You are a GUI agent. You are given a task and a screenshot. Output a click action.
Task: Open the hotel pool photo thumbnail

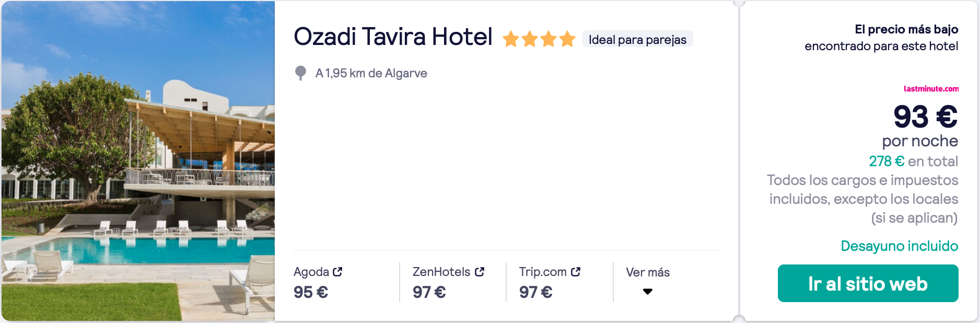138,161
